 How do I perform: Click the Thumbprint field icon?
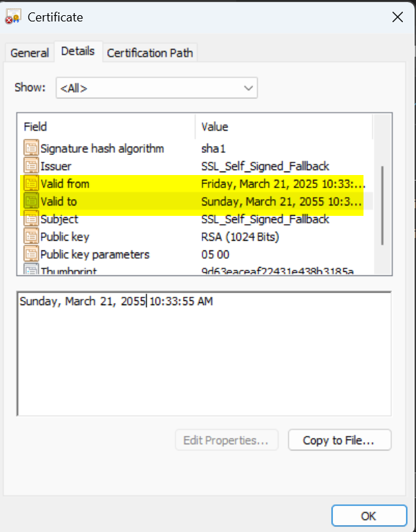tap(31, 270)
